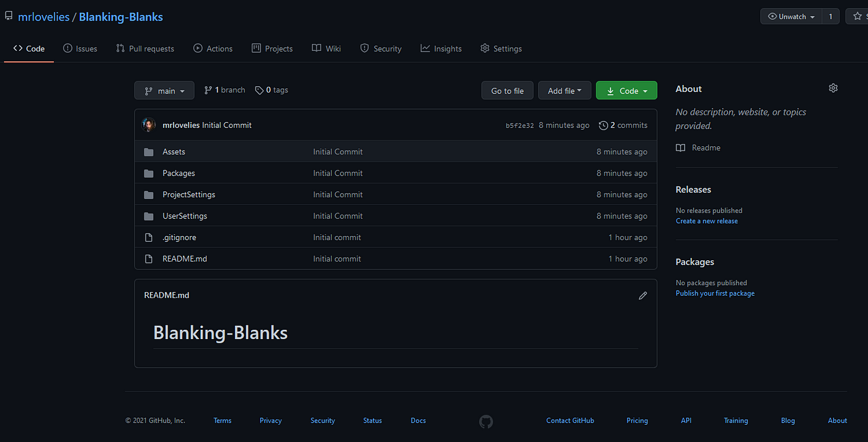This screenshot has width=868, height=442.
Task: Open the Projects tab
Action: 272,48
